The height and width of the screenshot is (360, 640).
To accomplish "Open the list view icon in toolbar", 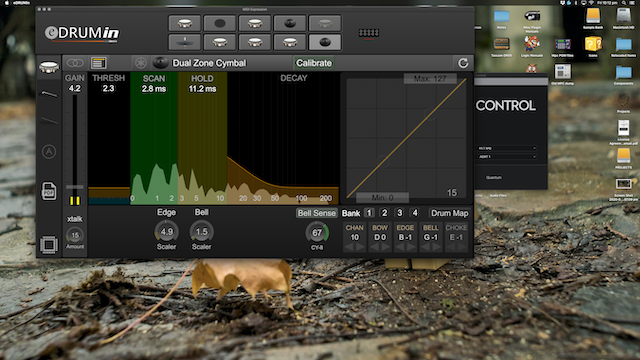I will (99, 63).
